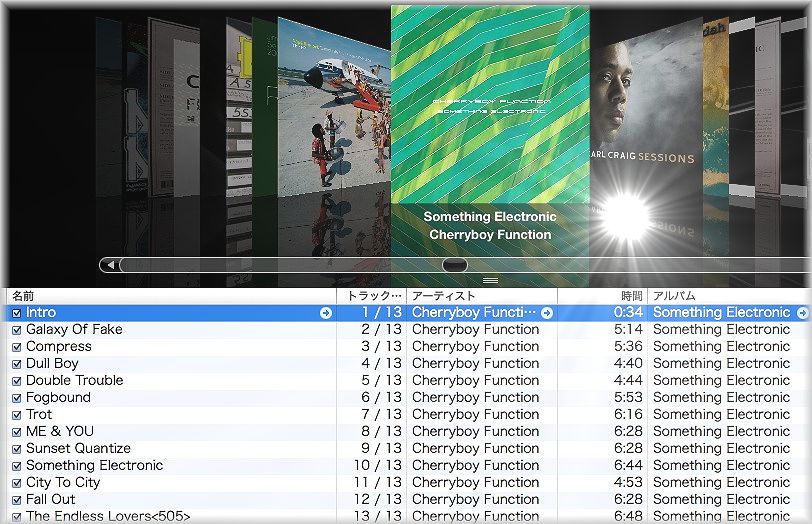The height and width of the screenshot is (524, 812).
Task: Click the Cover Flow scrollbar thumb
Action: [x=455, y=265]
